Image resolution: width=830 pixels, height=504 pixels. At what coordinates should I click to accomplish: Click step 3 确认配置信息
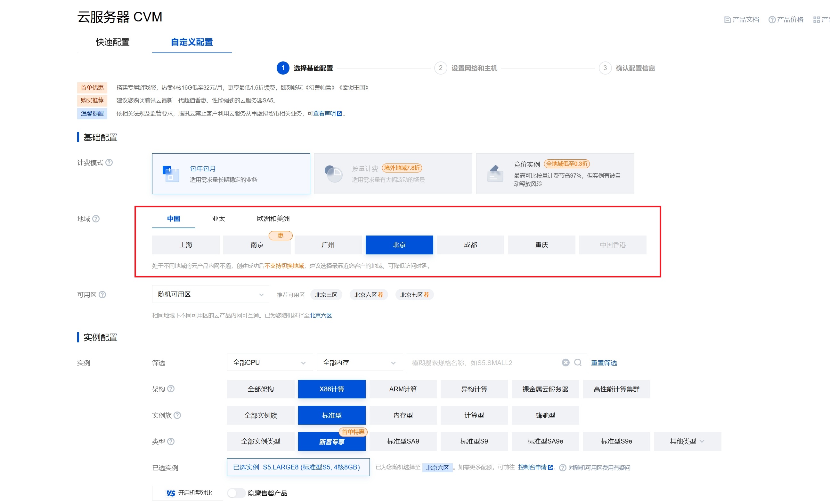627,68
